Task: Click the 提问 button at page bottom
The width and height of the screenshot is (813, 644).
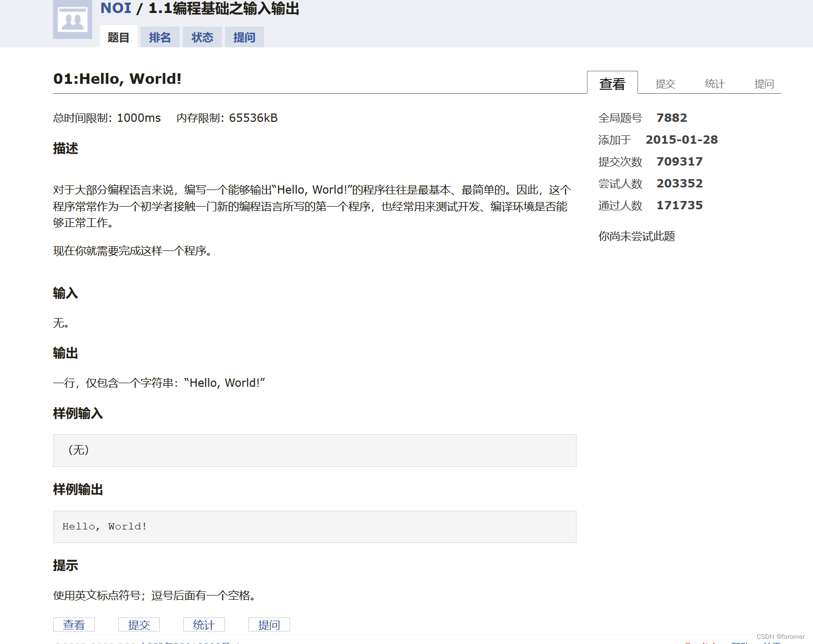Action: [269, 624]
